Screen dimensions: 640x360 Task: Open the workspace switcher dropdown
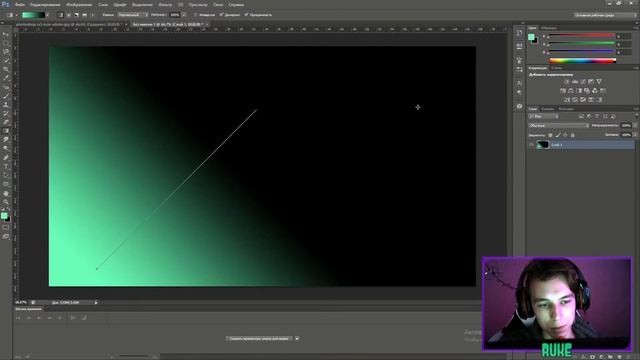[x=605, y=15]
